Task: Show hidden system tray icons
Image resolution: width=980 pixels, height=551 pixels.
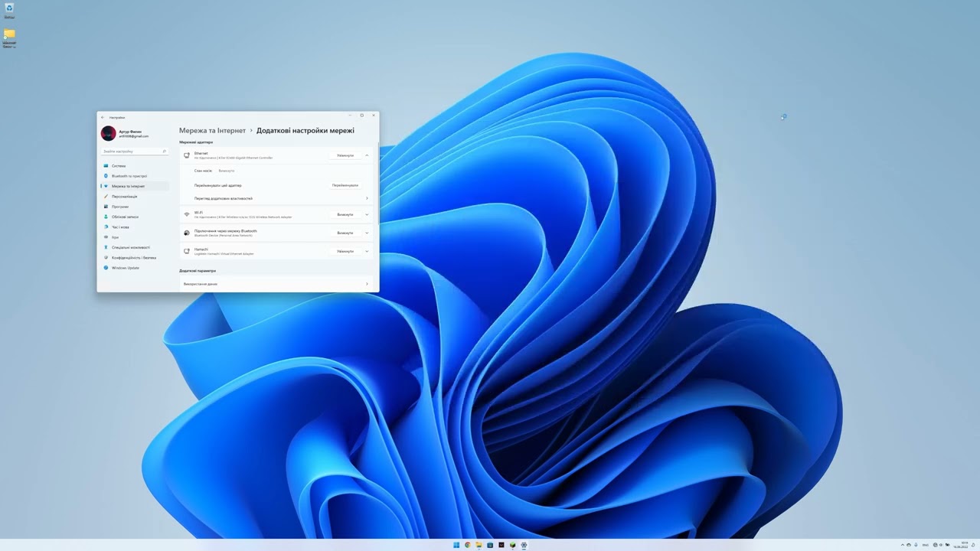Action: point(902,545)
